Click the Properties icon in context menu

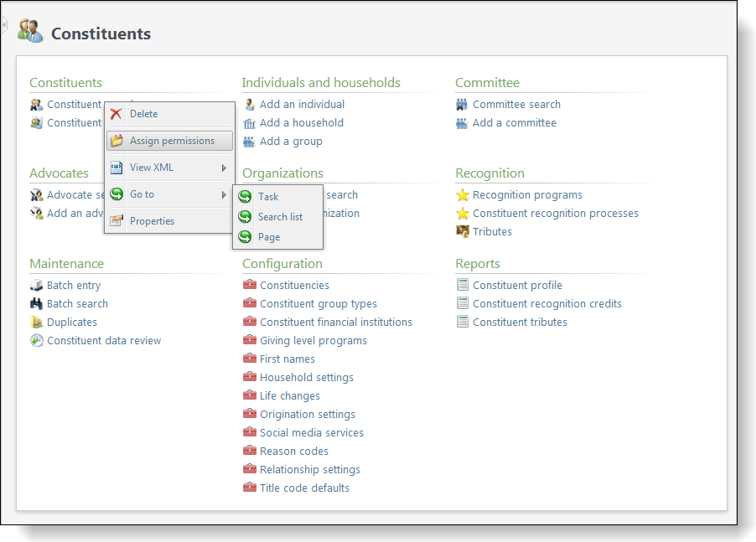117,221
